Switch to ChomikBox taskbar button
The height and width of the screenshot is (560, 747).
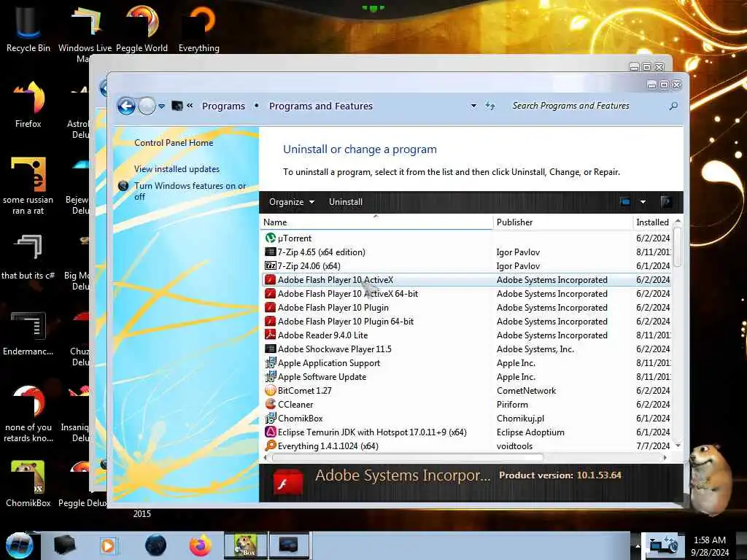(246, 545)
